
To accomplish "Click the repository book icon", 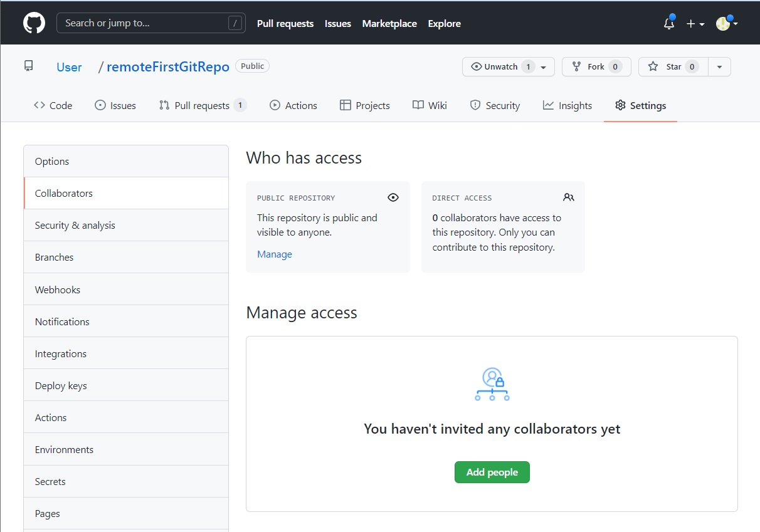I will [29, 66].
